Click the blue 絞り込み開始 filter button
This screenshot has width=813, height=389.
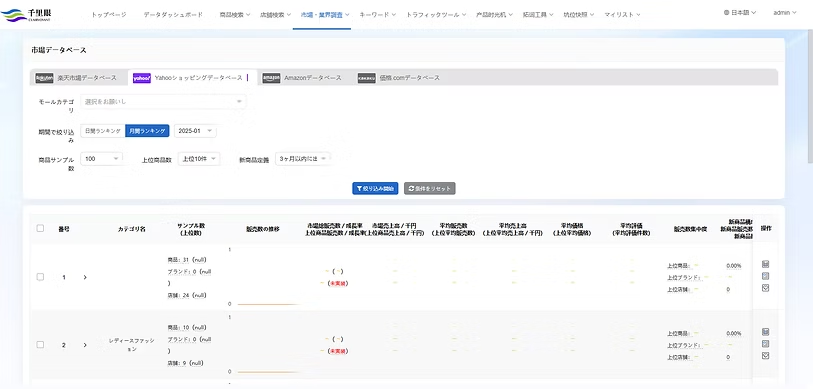tap(375, 188)
